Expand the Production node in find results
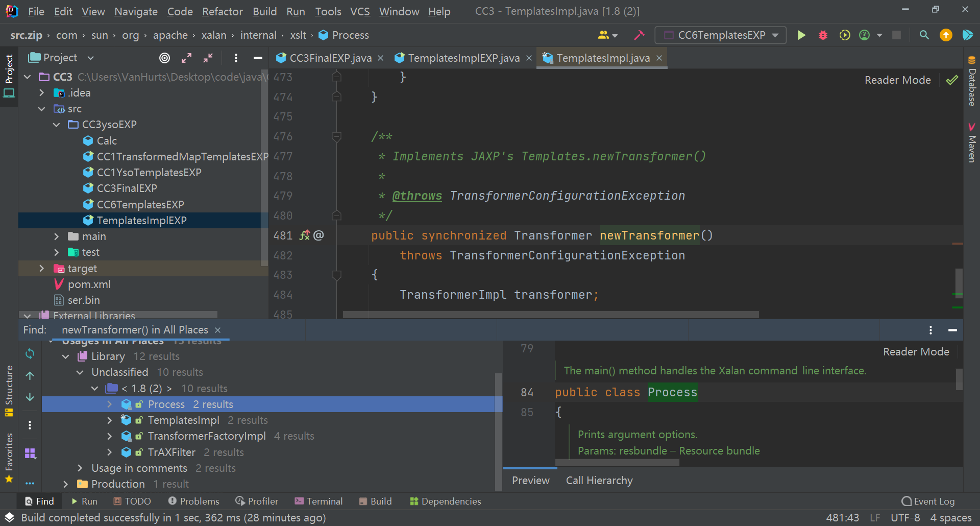Viewport: 980px width, 526px height. (x=65, y=484)
